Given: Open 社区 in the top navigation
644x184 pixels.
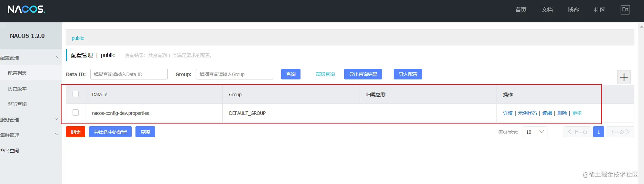Looking at the screenshot, I should click(599, 10).
